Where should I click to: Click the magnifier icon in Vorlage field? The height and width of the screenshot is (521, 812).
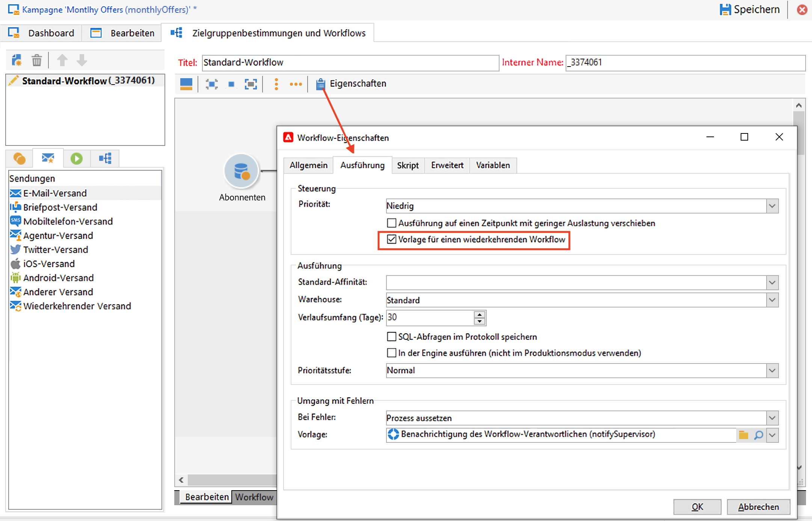pos(758,435)
